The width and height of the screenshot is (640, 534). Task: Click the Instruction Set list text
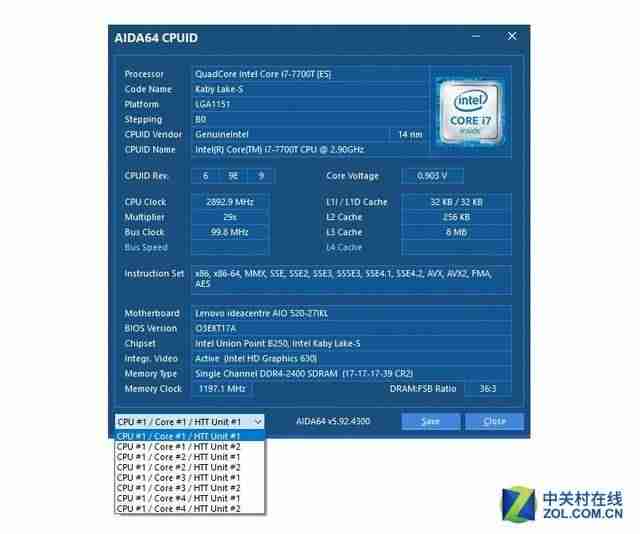point(344,278)
